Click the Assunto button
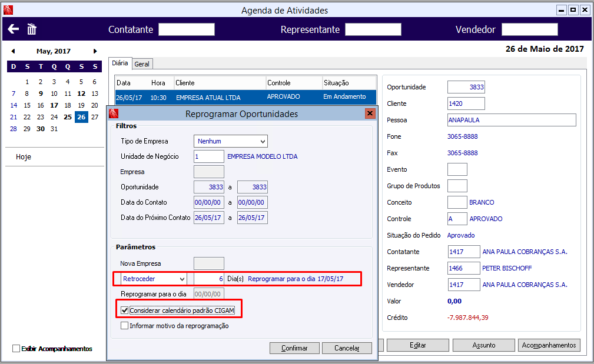Image resolution: width=594 pixels, height=364 pixels. 484,345
